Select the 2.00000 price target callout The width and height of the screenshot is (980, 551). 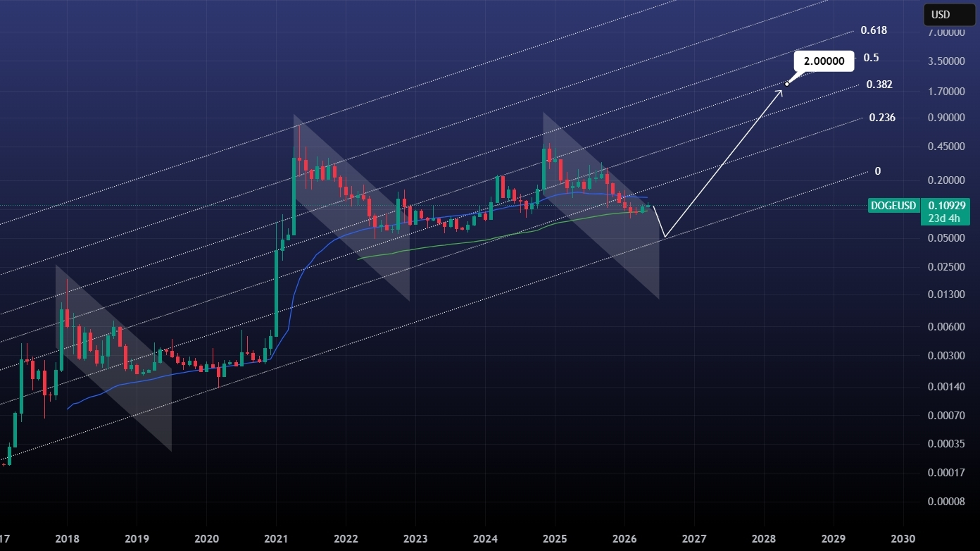[x=824, y=61]
